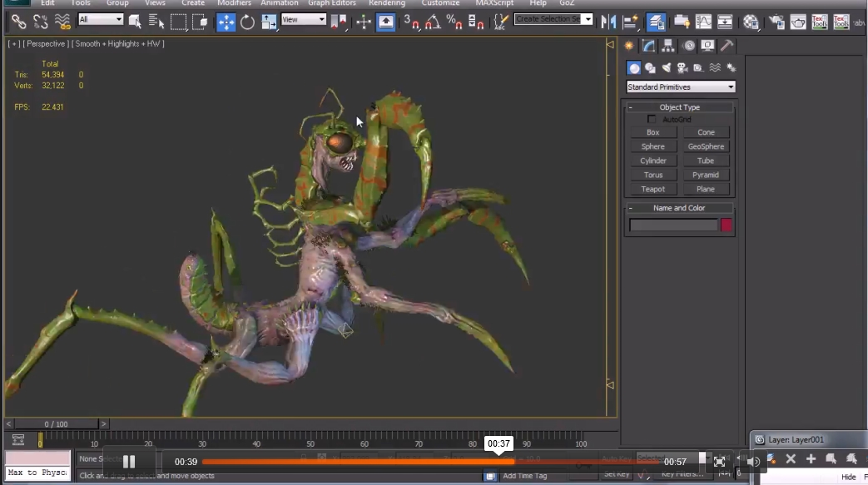Click the Align tool icon
The image size is (868, 485).
pos(630,22)
